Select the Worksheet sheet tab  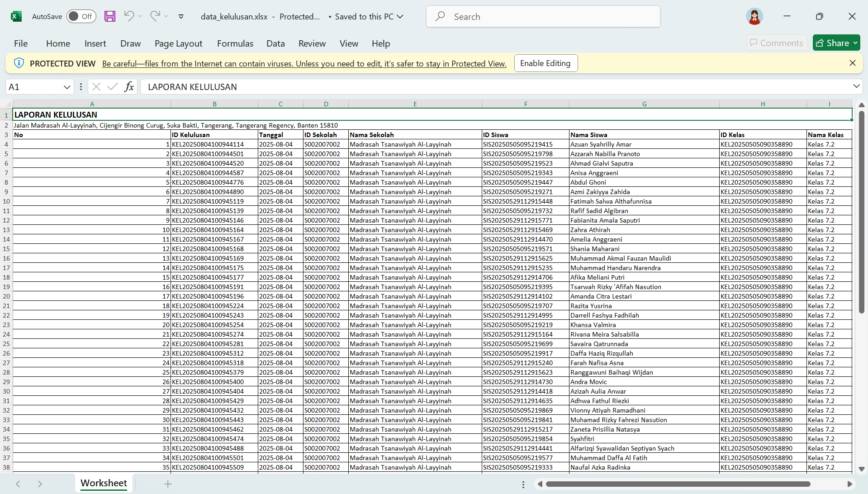coord(103,483)
